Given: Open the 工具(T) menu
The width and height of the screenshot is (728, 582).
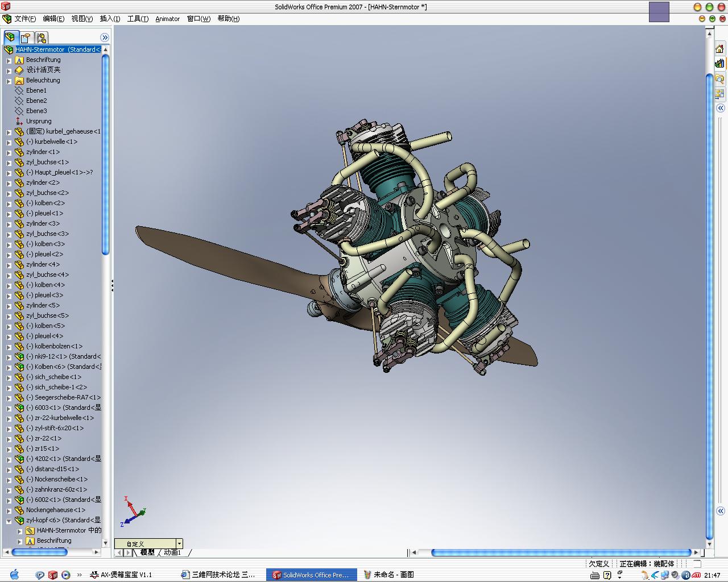Looking at the screenshot, I should point(138,19).
